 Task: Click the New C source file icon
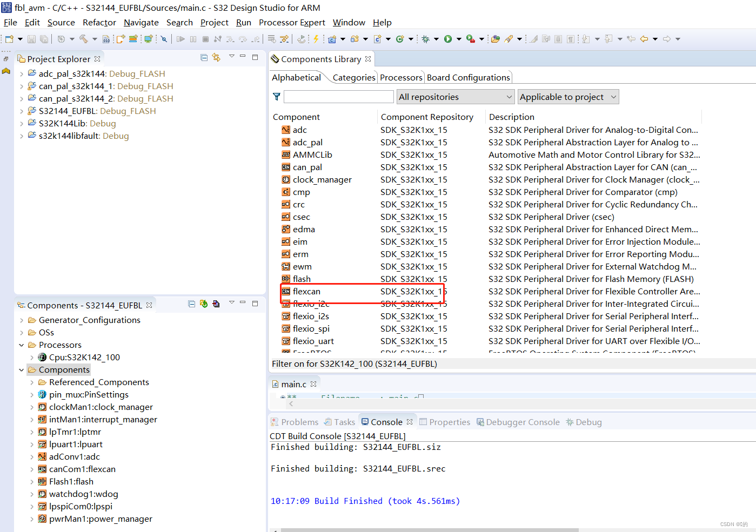pos(378,39)
